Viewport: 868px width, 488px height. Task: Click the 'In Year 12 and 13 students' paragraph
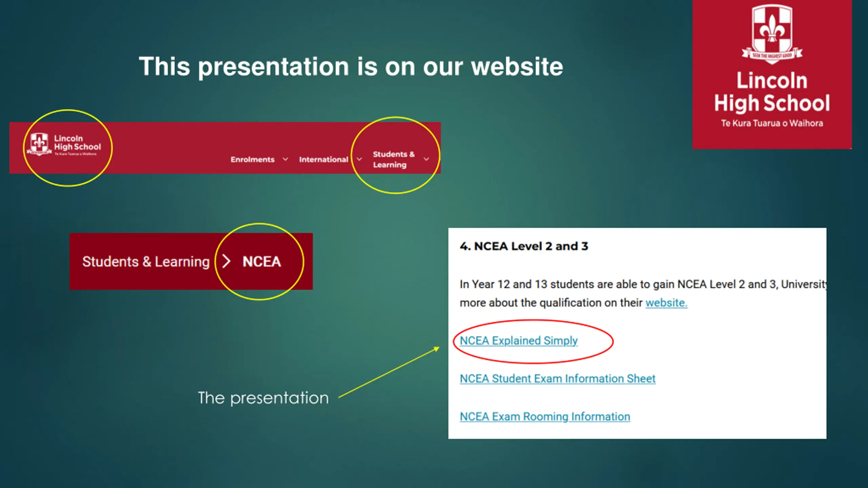[x=643, y=293]
